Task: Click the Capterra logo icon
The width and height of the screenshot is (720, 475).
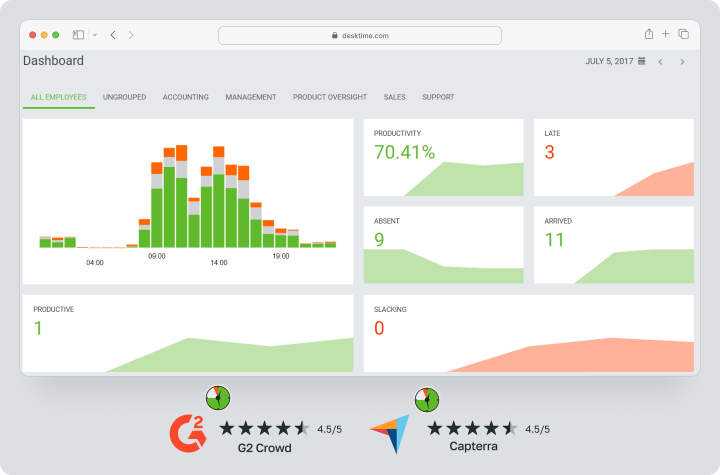Action: (x=390, y=431)
